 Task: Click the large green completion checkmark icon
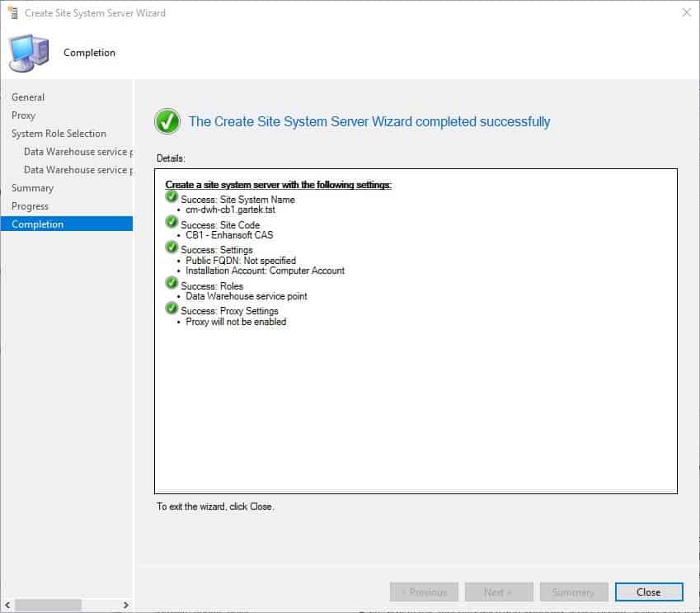point(167,120)
